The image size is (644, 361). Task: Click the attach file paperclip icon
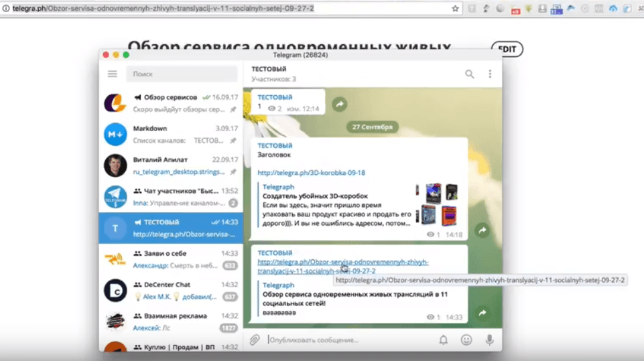(x=255, y=340)
